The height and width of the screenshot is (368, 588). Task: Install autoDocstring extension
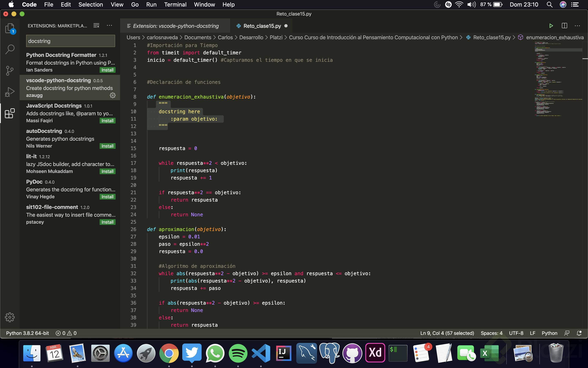[107, 146]
